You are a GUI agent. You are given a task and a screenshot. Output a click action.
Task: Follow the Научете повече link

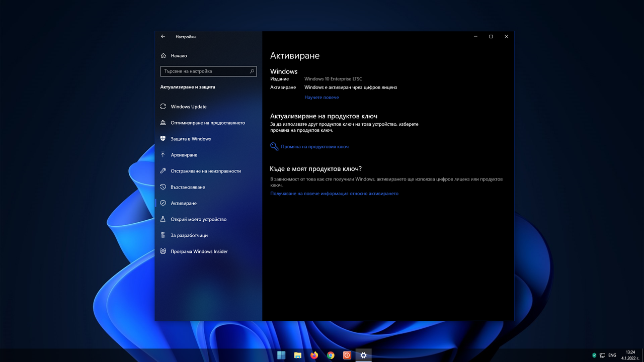tap(321, 98)
